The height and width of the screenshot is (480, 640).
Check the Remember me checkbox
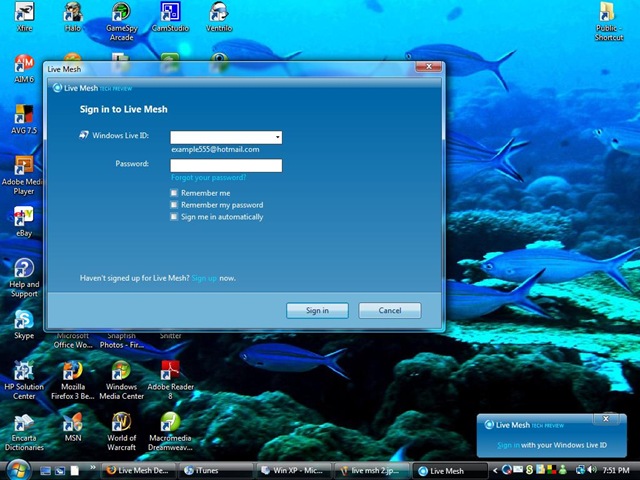(174, 193)
